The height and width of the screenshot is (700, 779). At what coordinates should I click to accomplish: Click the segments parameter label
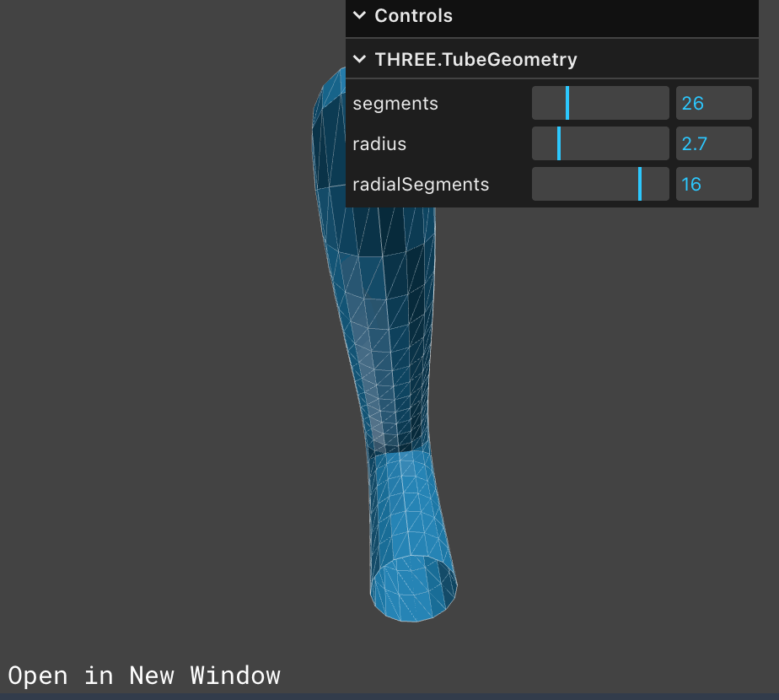(395, 103)
